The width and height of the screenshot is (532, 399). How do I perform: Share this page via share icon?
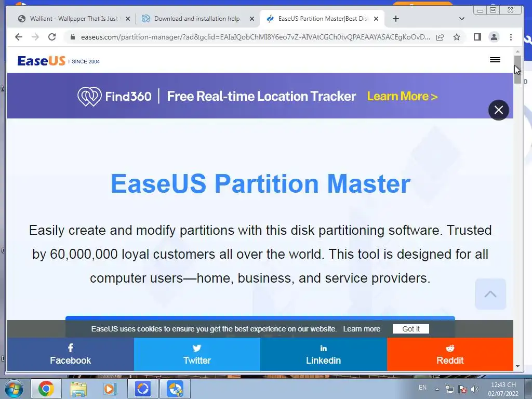[440, 37]
